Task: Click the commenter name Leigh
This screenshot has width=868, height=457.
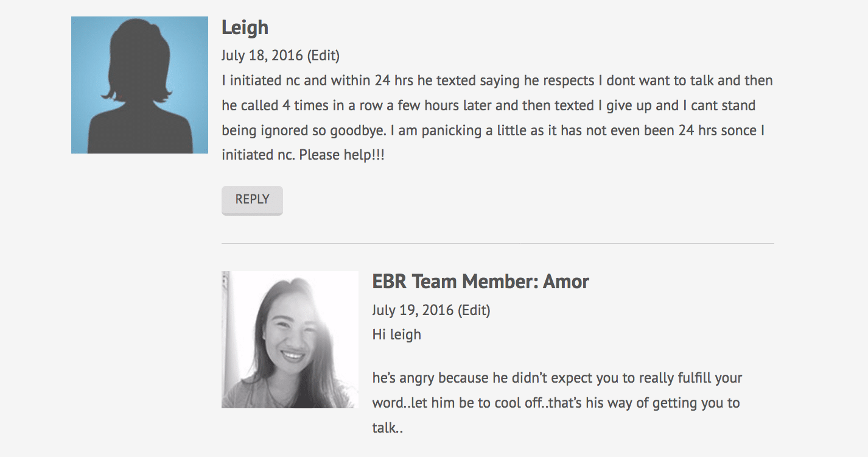Action: [x=245, y=27]
